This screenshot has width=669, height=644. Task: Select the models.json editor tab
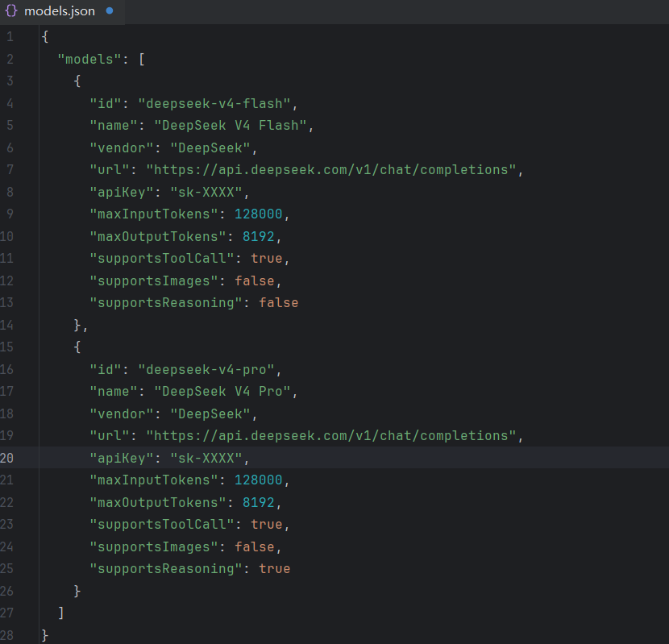[62, 11]
